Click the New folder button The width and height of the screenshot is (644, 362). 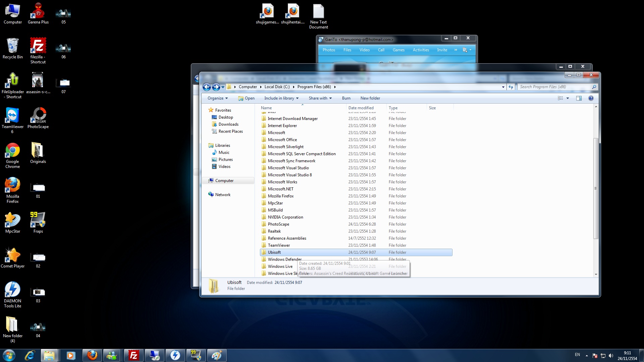point(370,98)
